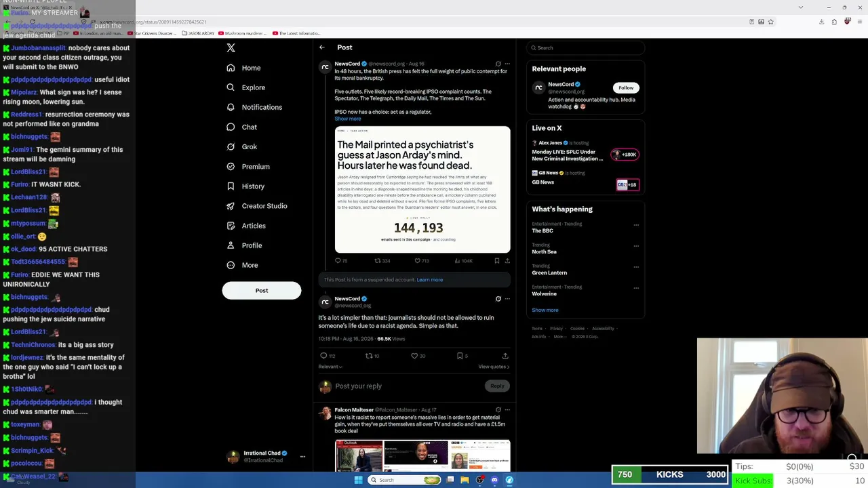Open Grok action on first NewsCord post
868x488 pixels.
click(498, 64)
